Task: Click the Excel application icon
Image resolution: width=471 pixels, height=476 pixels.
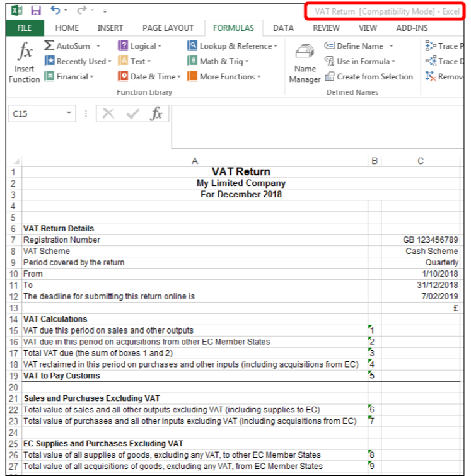Action: pyautogui.click(x=16, y=11)
